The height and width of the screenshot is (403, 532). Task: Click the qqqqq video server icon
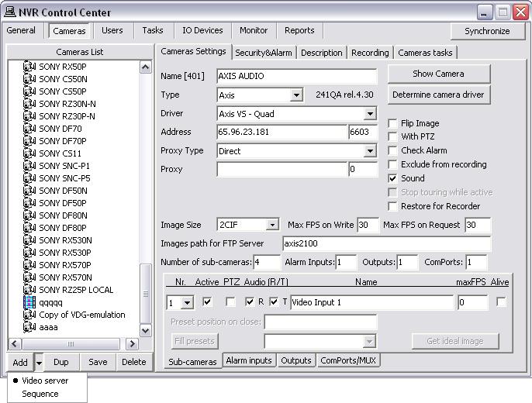tap(29, 302)
